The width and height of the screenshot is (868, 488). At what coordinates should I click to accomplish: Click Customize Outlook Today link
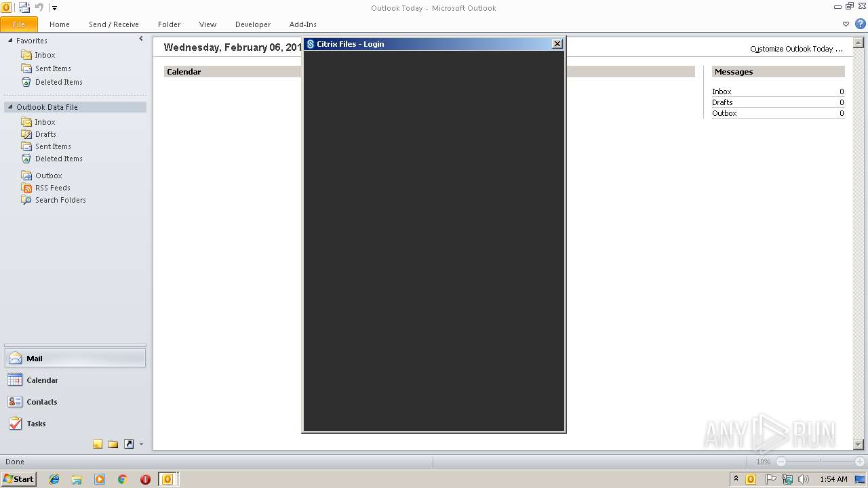click(x=796, y=49)
